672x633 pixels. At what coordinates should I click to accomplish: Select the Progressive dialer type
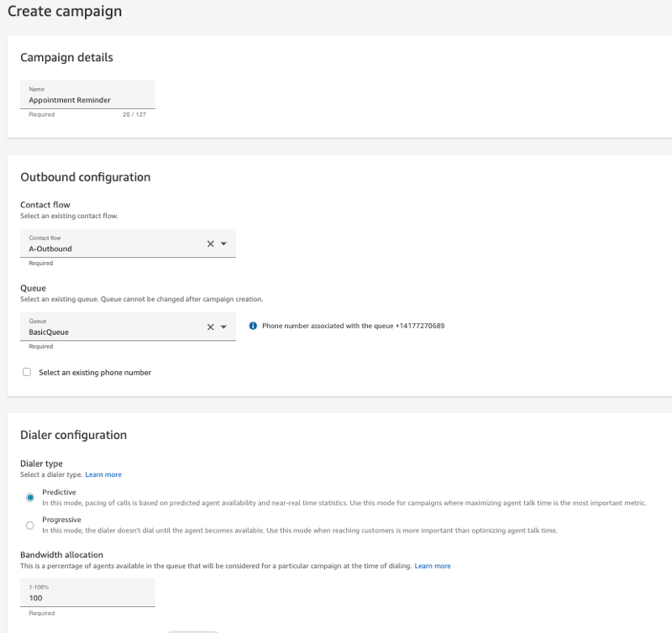(30, 525)
